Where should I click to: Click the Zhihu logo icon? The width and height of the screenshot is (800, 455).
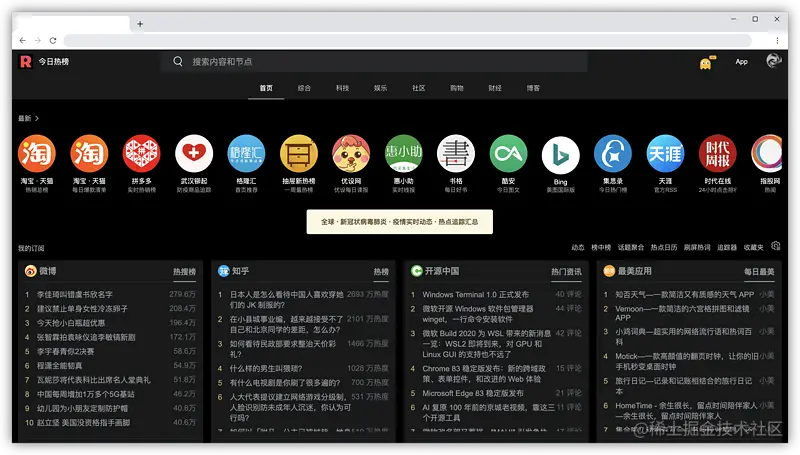pyautogui.click(x=223, y=271)
